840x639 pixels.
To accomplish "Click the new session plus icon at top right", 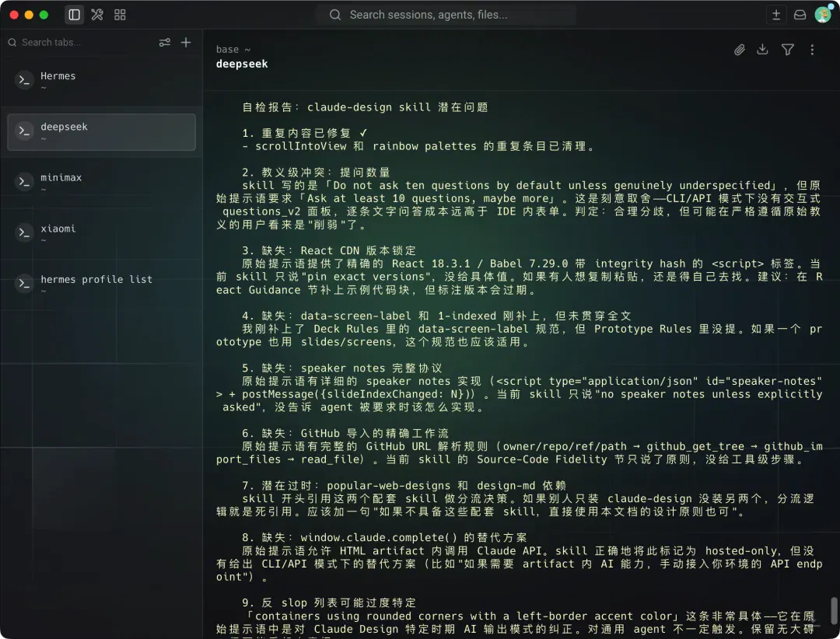I will point(775,15).
